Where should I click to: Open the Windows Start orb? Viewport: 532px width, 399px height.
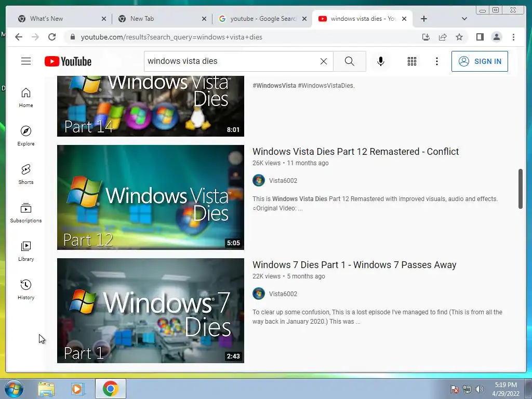(14, 389)
